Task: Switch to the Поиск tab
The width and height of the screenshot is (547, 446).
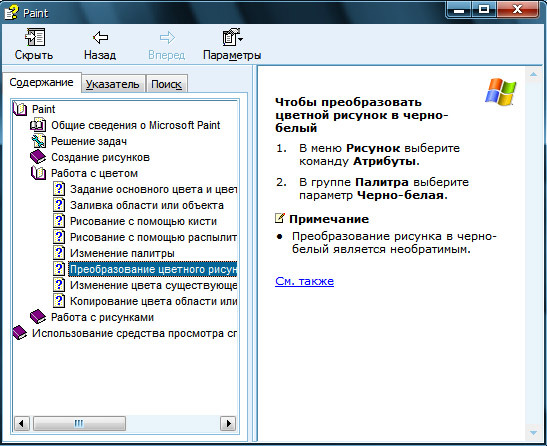Action: (x=166, y=84)
